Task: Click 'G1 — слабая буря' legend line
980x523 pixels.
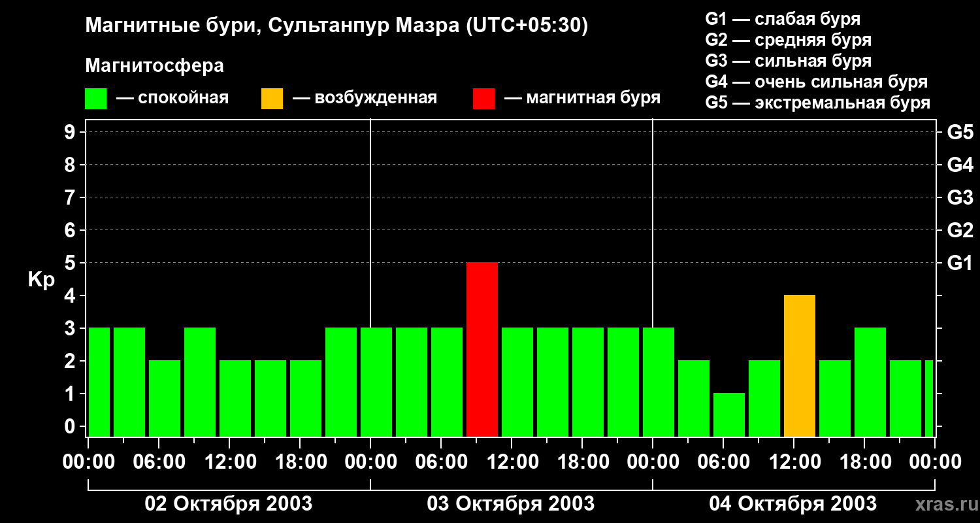Action: tap(783, 19)
